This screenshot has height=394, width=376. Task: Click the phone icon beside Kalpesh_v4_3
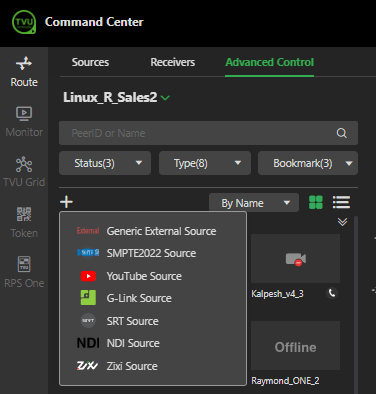(x=332, y=293)
